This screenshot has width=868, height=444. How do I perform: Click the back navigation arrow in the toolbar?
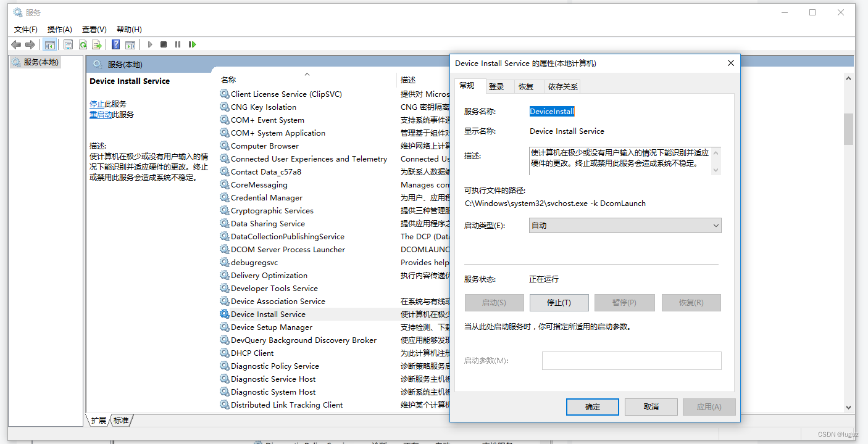tap(16, 44)
